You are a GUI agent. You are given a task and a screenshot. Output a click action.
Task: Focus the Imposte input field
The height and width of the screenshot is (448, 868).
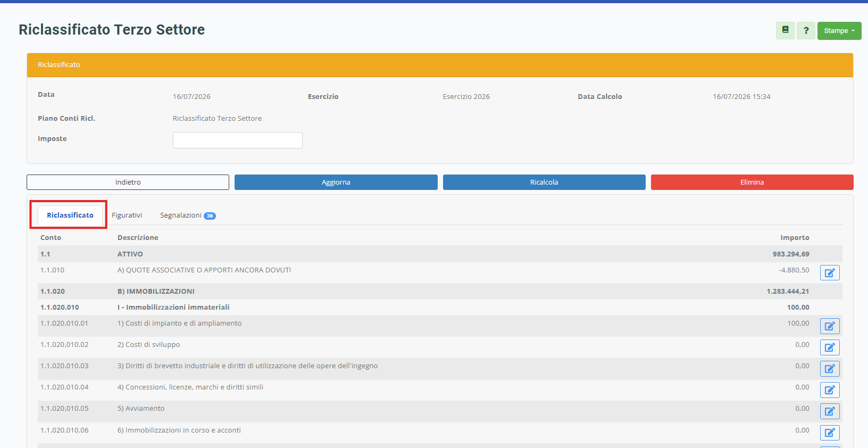[238, 140]
